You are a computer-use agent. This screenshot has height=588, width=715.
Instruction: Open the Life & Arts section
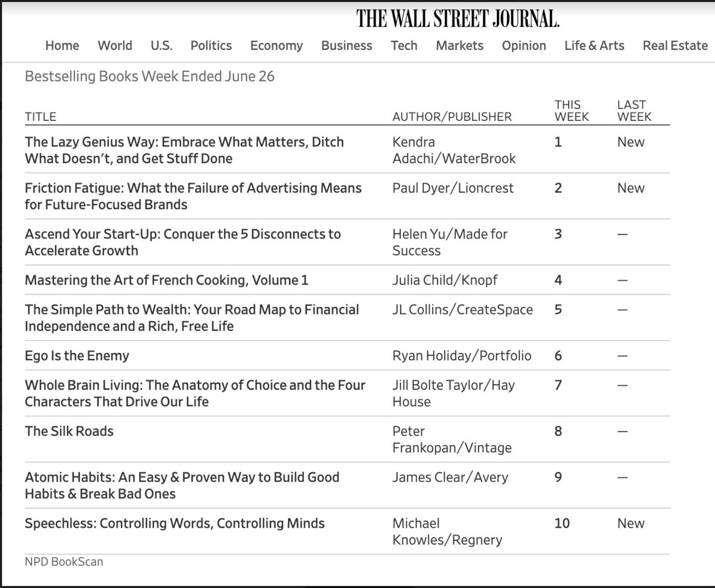tap(594, 46)
